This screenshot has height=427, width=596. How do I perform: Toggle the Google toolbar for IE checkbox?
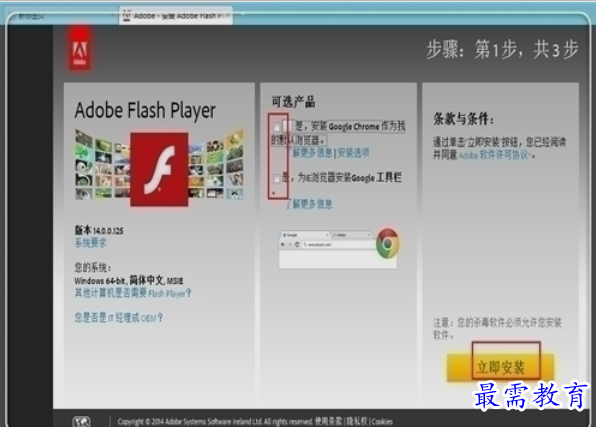pos(277,178)
